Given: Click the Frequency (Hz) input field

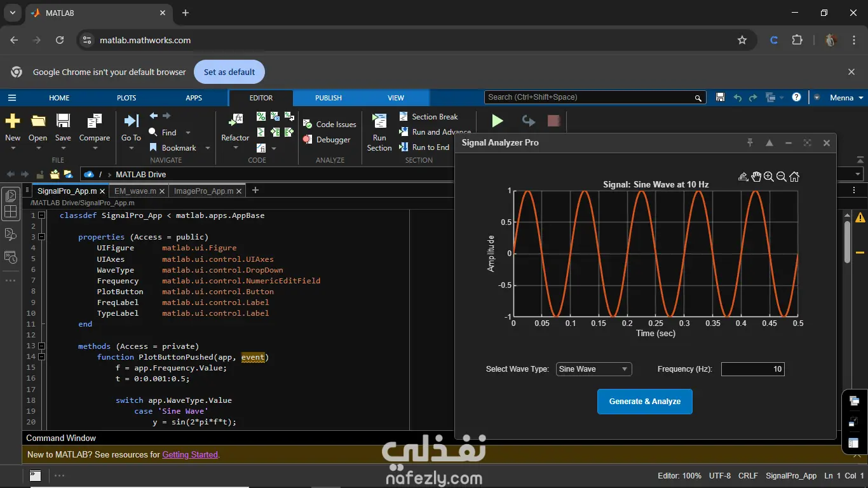Looking at the screenshot, I should (x=753, y=369).
